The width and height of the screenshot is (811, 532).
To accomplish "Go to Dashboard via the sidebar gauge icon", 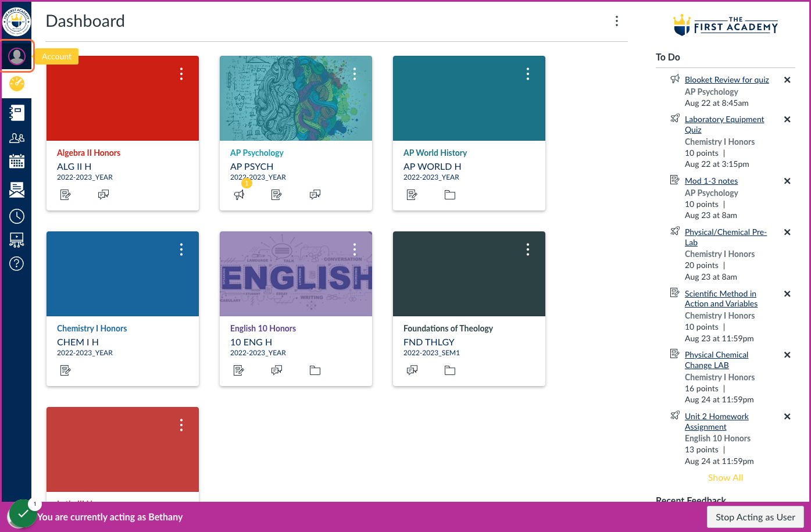I will point(17,84).
